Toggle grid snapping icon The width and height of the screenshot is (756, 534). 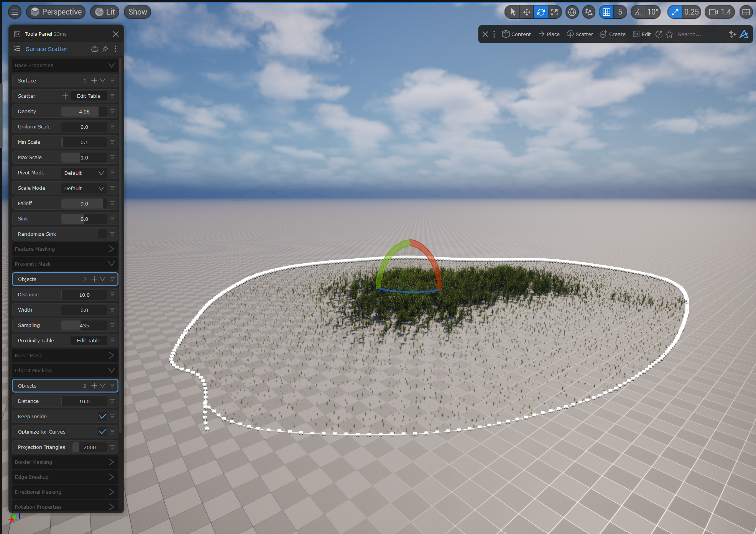pyautogui.click(x=606, y=12)
